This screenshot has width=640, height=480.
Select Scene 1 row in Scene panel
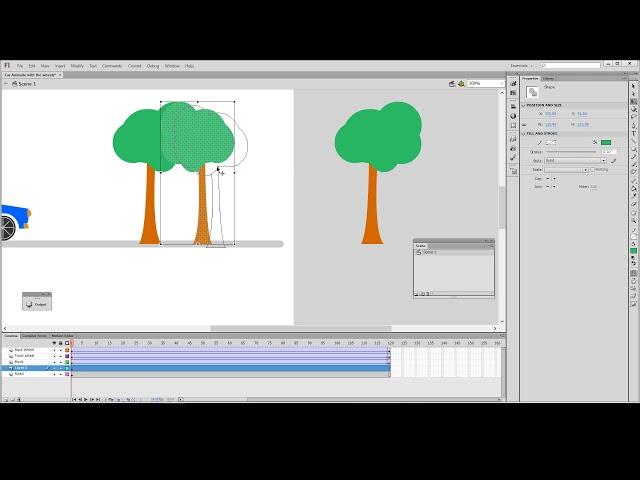[x=453, y=253]
